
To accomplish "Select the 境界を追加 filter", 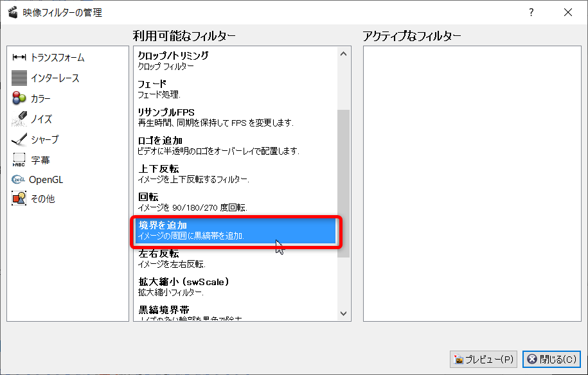I will 235,230.
